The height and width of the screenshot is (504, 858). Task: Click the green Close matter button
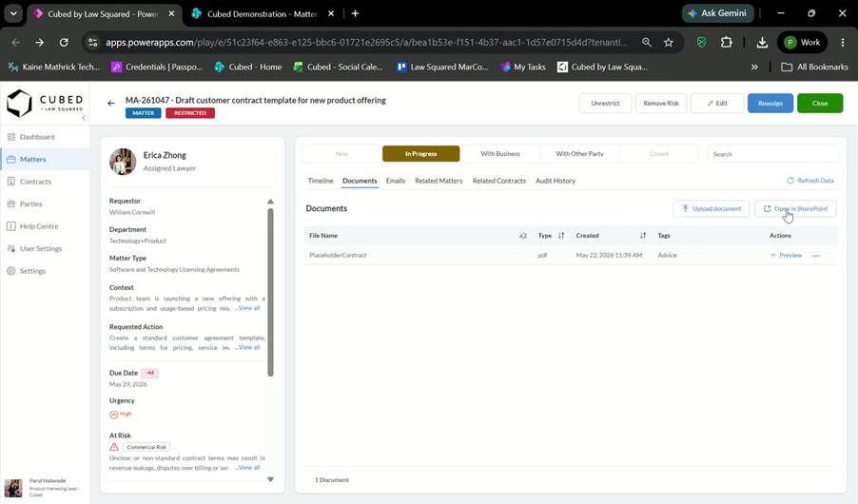pyautogui.click(x=820, y=103)
